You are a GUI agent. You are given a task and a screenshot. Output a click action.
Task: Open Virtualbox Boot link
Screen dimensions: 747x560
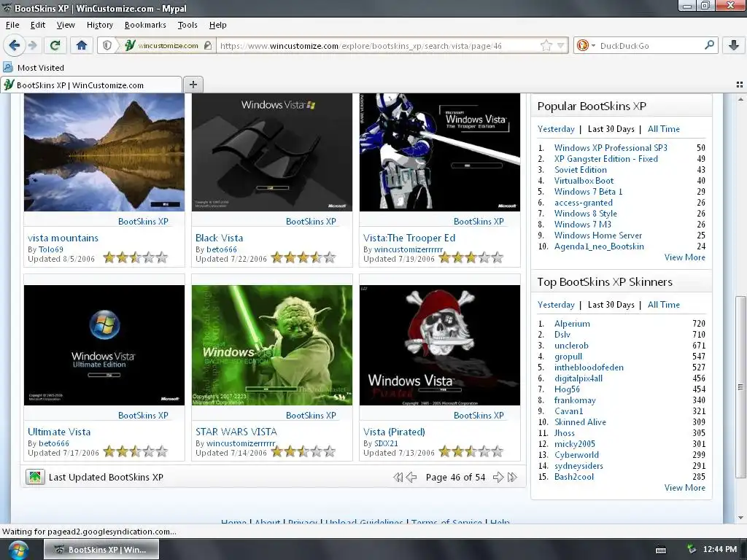point(584,181)
